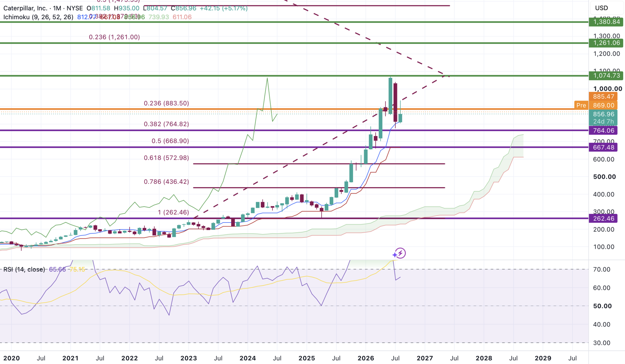Click the 2020 label on the time axis
Screen dimensions: 625x364
pos(11,358)
